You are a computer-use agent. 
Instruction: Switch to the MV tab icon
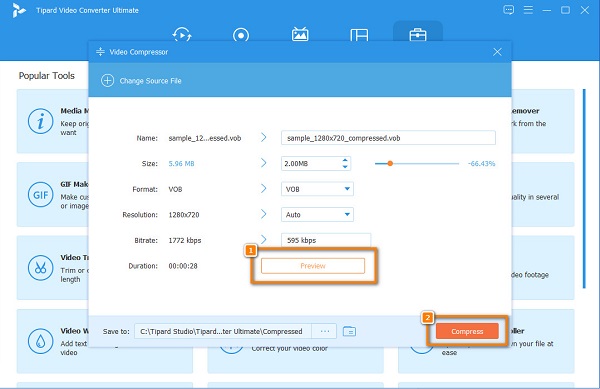click(300, 34)
